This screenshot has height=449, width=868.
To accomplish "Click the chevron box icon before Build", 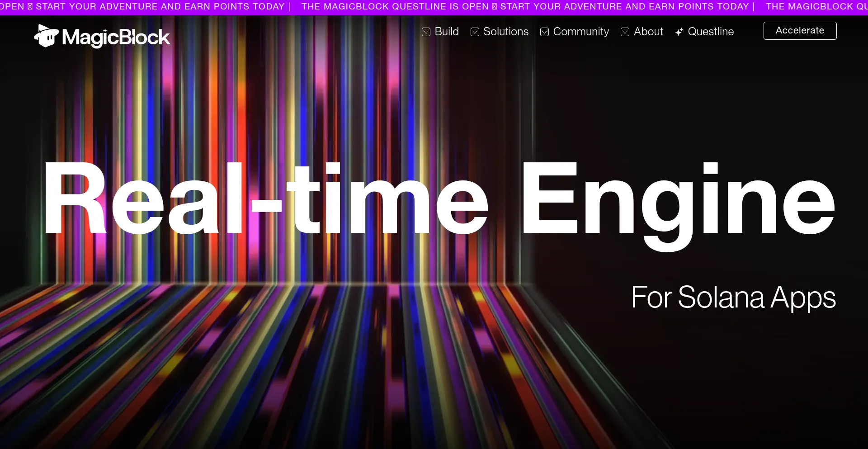I will (x=426, y=32).
